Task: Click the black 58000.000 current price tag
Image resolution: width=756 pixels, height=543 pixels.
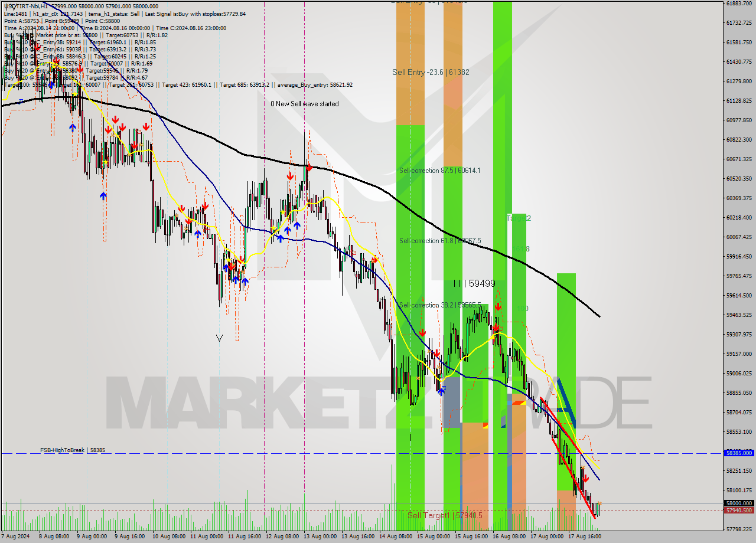Action: point(739,503)
